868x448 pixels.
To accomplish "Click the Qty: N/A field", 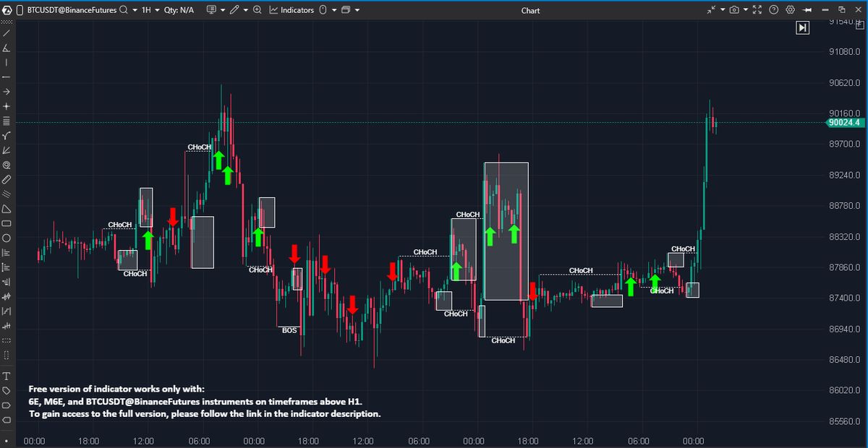I will pyautogui.click(x=179, y=10).
